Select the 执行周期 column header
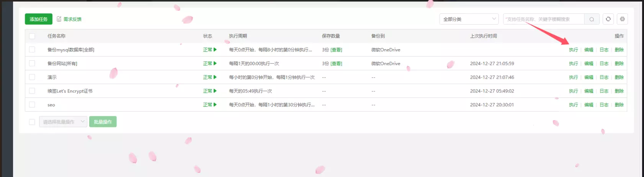The width and height of the screenshot is (644, 177). click(x=238, y=36)
